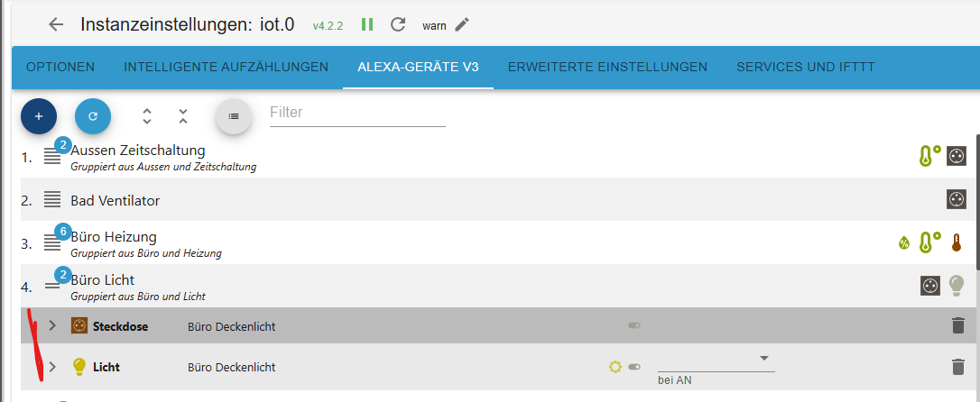Delete the Steckdose device entry

957,325
